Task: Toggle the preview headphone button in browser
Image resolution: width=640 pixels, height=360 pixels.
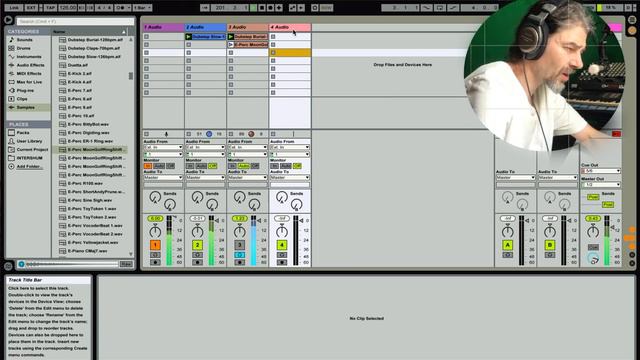Action: pos(21,264)
